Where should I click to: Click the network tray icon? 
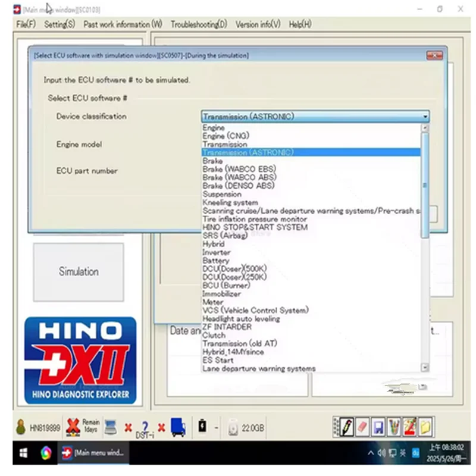point(392,453)
